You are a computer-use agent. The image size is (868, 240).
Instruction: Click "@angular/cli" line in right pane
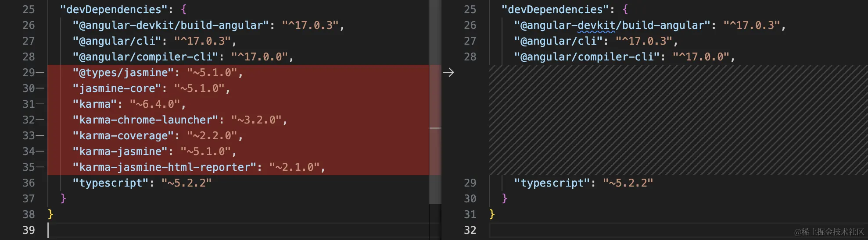tap(596, 41)
